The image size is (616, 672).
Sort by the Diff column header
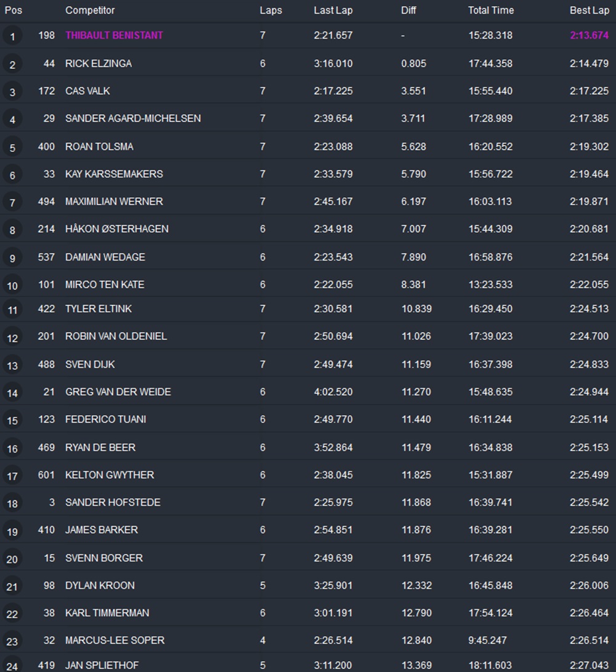coord(408,10)
